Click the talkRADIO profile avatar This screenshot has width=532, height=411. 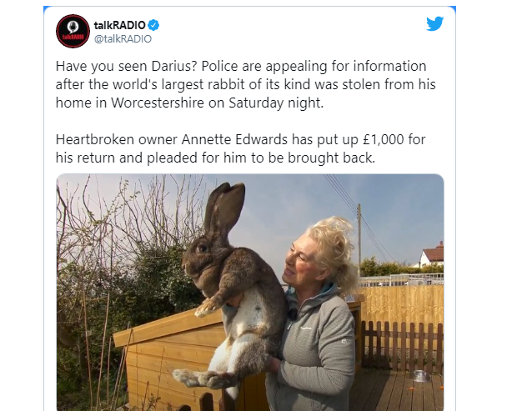(73, 31)
